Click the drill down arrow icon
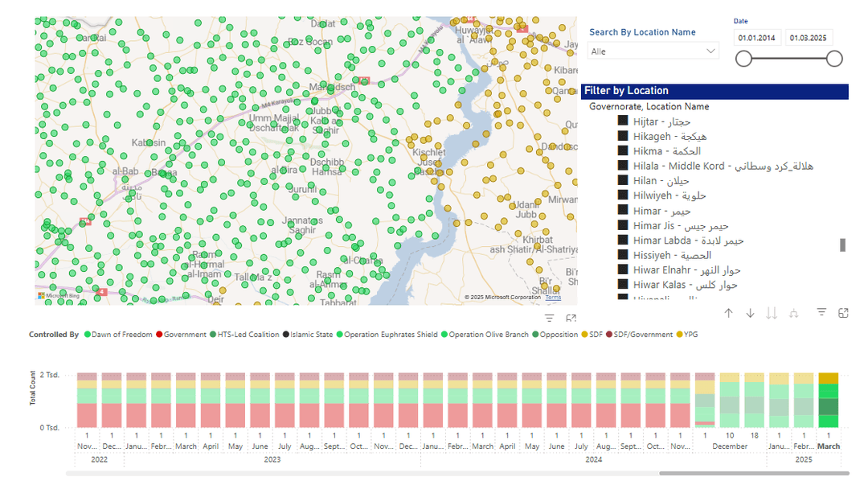 750,313
